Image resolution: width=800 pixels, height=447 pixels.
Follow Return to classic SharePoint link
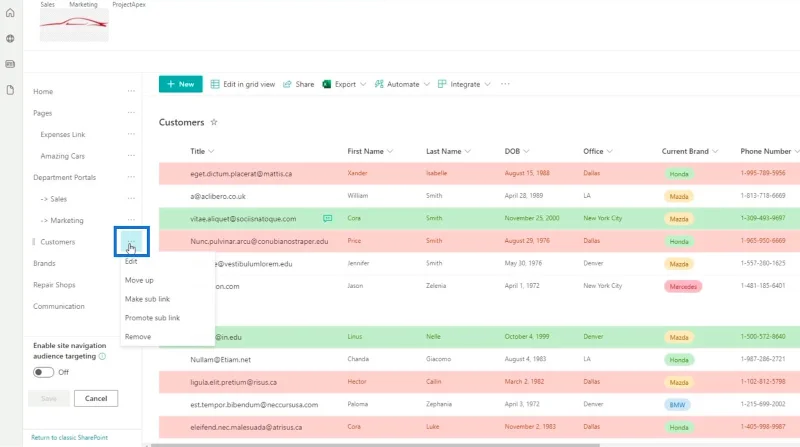pyautogui.click(x=69, y=437)
